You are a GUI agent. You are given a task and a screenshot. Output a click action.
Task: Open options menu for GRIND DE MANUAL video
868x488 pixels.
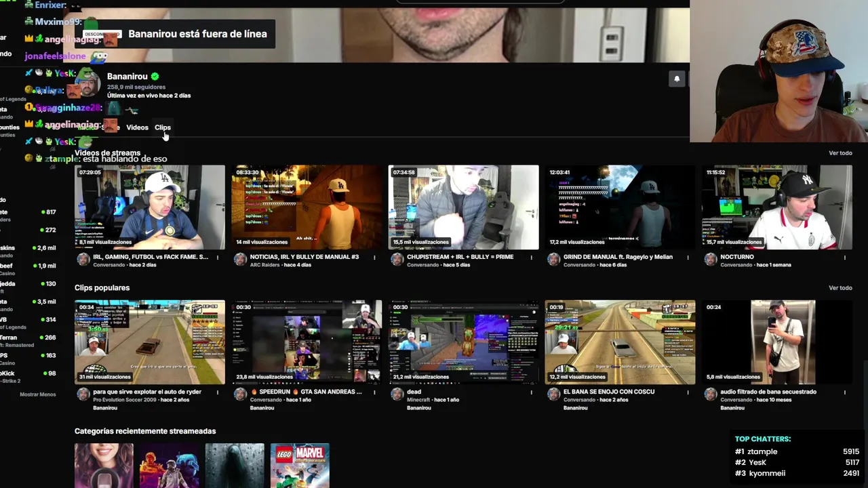[688, 258]
